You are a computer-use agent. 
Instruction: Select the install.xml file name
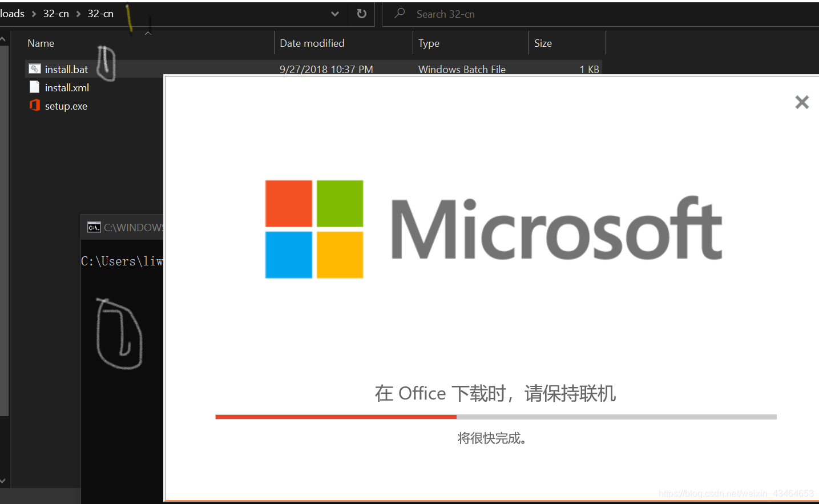[67, 87]
